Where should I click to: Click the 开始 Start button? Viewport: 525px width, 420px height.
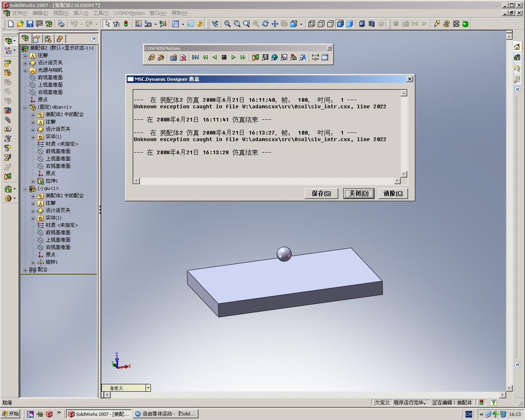[x=11, y=414]
